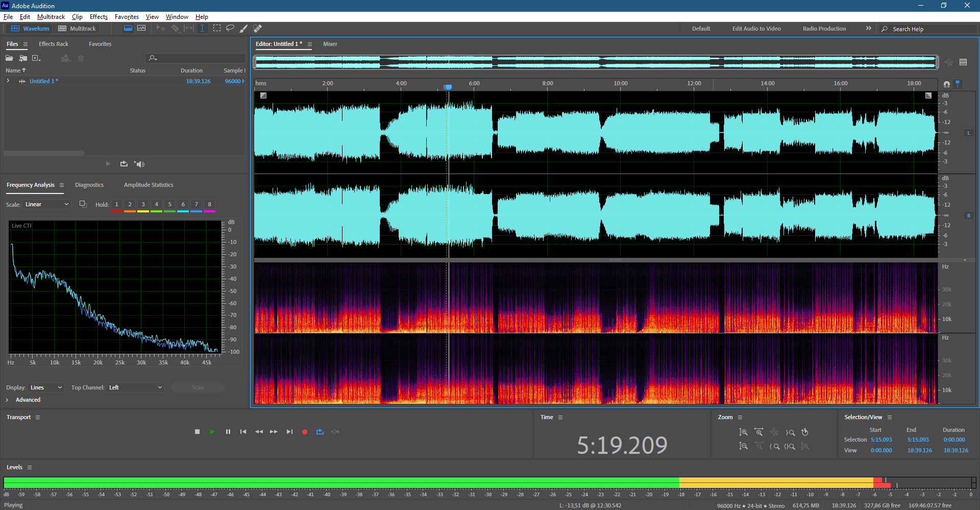Image resolution: width=980 pixels, height=510 pixels.
Task: Click the Multitrack view button
Action: (77, 29)
